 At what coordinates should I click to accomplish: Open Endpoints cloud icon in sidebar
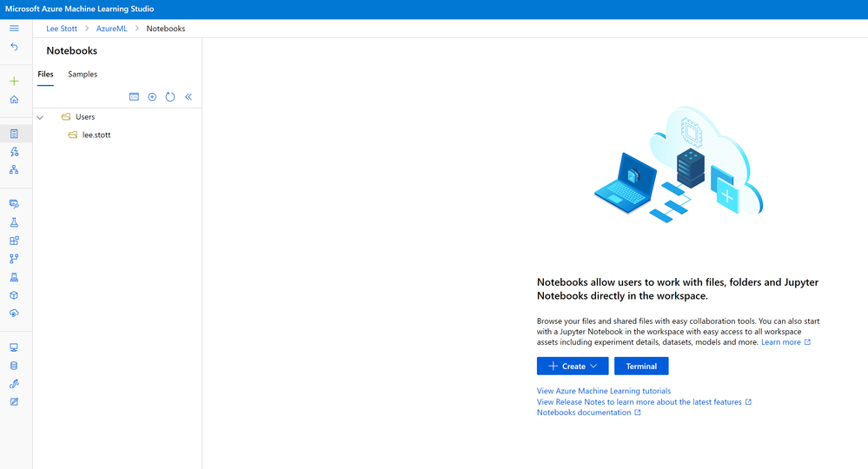(14, 313)
